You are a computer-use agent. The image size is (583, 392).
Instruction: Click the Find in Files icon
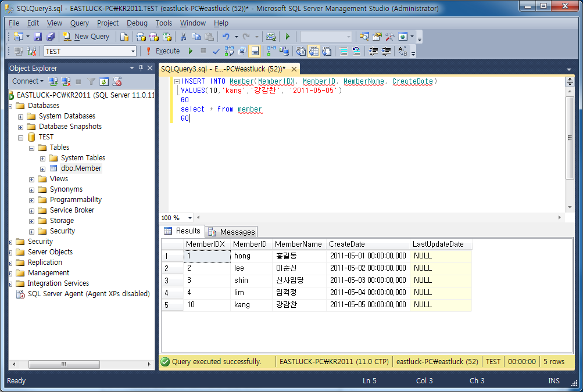(x=364, y=37)
